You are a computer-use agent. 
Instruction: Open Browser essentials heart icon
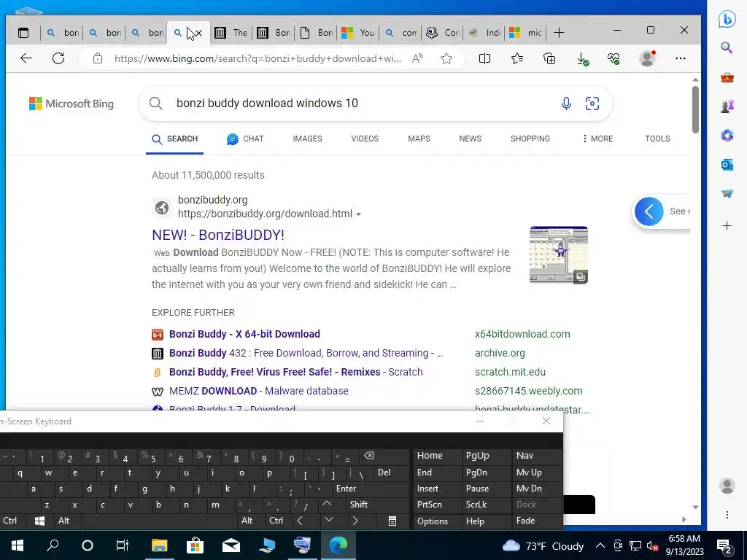click(614, 59)
